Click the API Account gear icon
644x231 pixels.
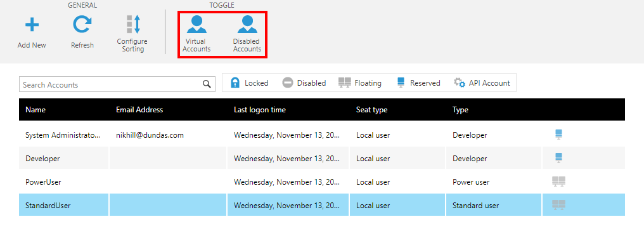pos(459,82)
